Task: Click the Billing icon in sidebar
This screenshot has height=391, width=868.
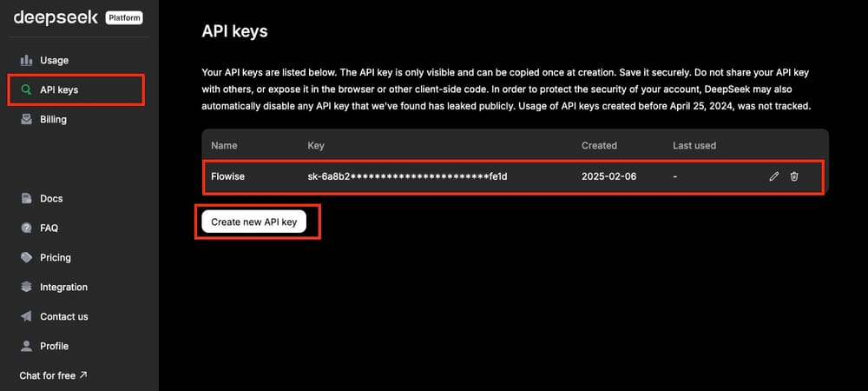Action: pos(25,119)
